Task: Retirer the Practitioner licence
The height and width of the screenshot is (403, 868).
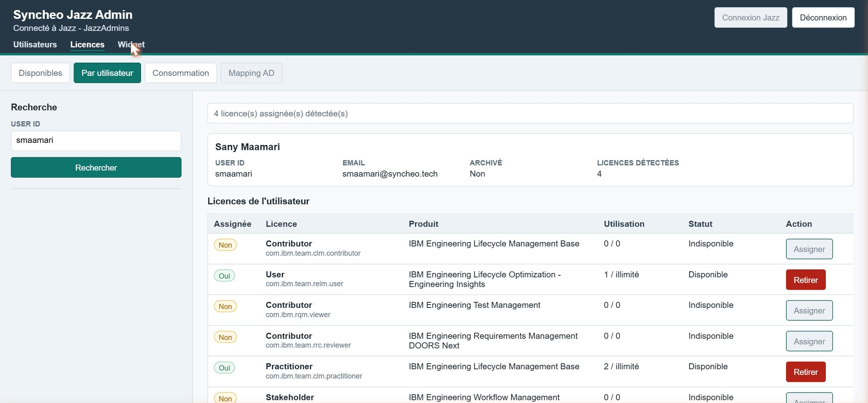Action: tap(806, 372)
